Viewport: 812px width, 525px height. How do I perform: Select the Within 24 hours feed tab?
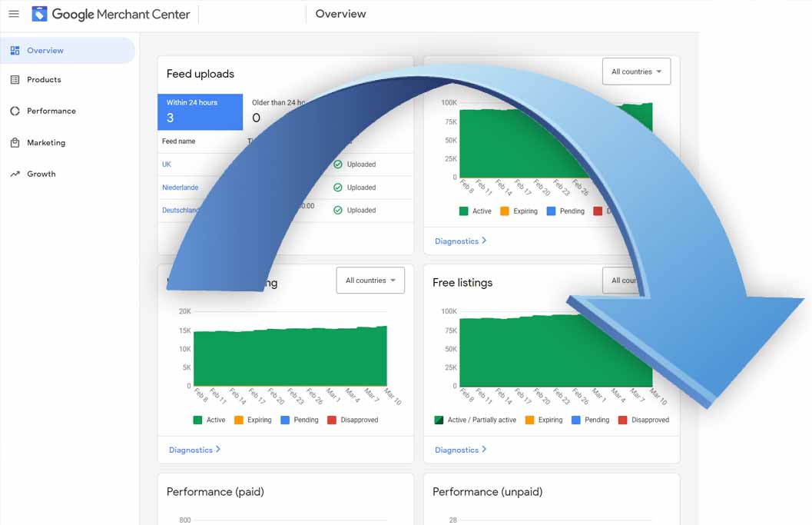200,111
